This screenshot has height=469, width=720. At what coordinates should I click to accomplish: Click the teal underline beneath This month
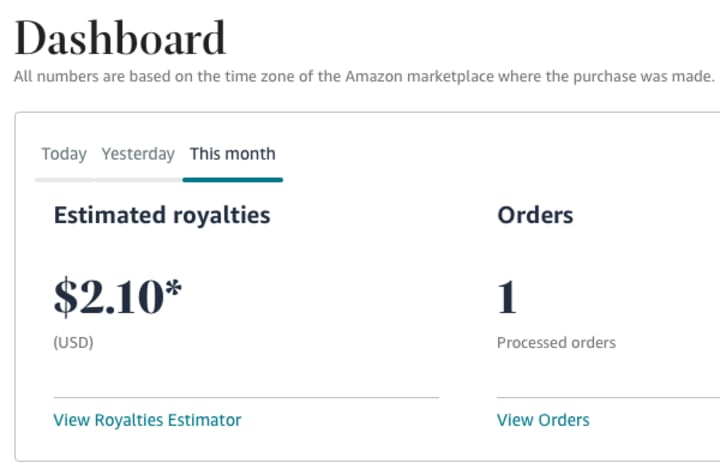click(233, 180)
